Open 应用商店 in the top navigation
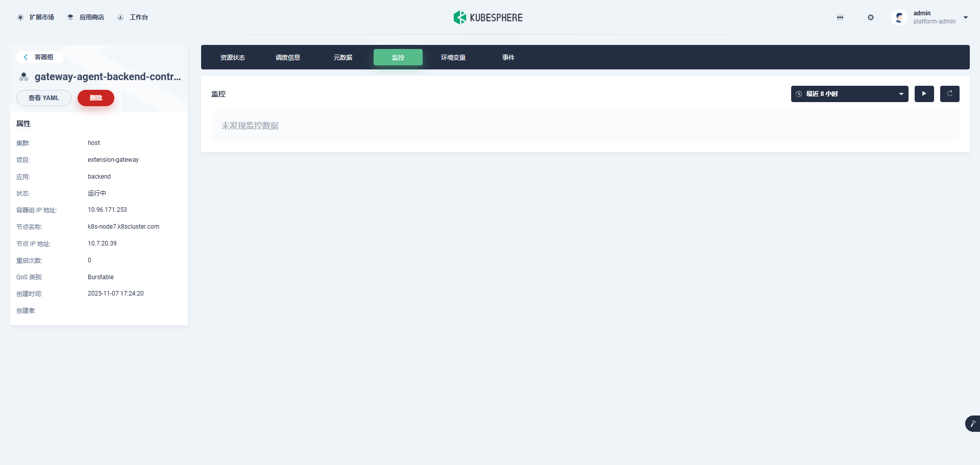 86,17
